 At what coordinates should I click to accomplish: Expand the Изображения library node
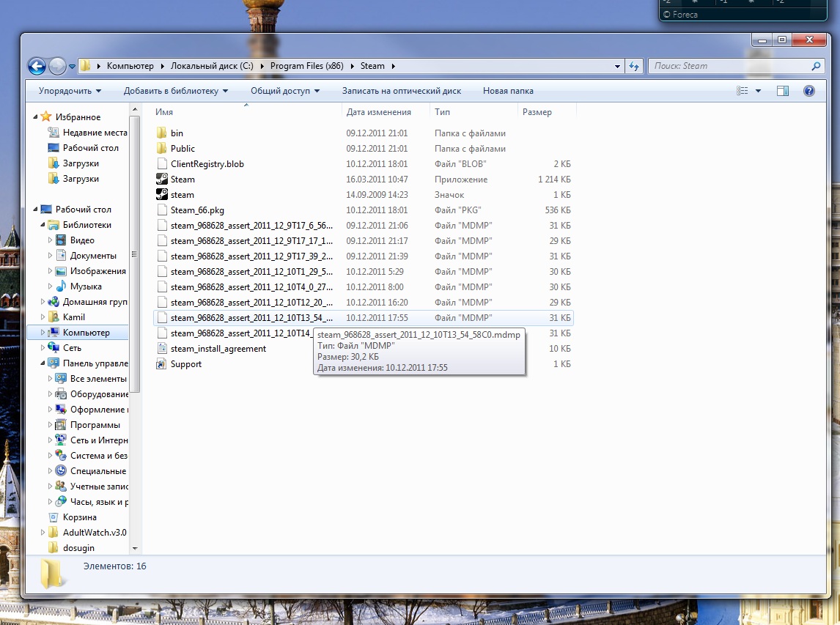51,271
